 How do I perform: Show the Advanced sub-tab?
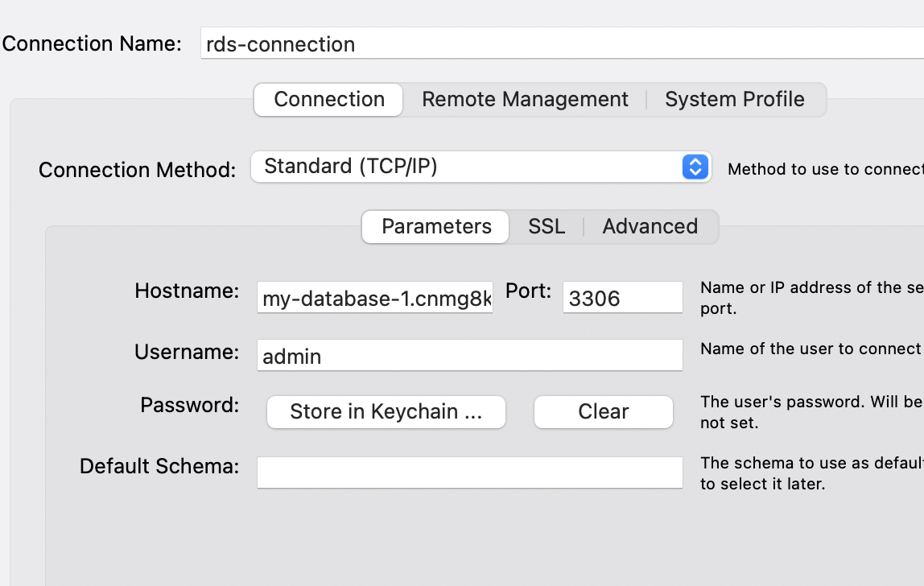point(650,227)
